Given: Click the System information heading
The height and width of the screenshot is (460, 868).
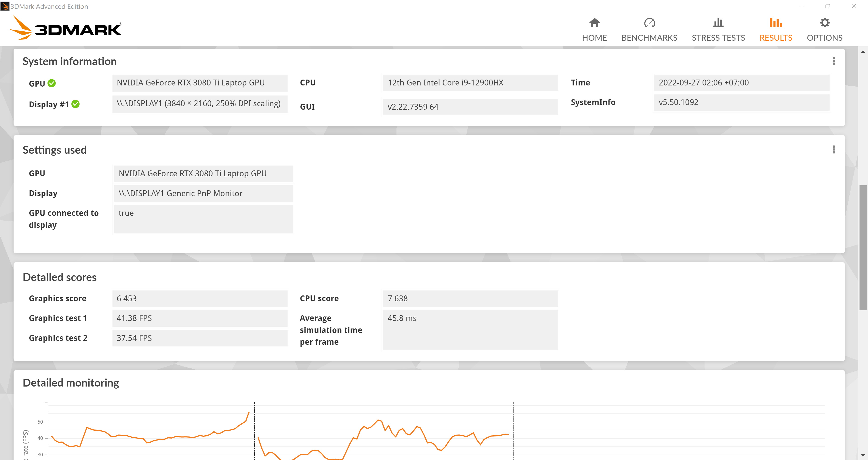Looking at the screenshot, I should tap(69, 61).
